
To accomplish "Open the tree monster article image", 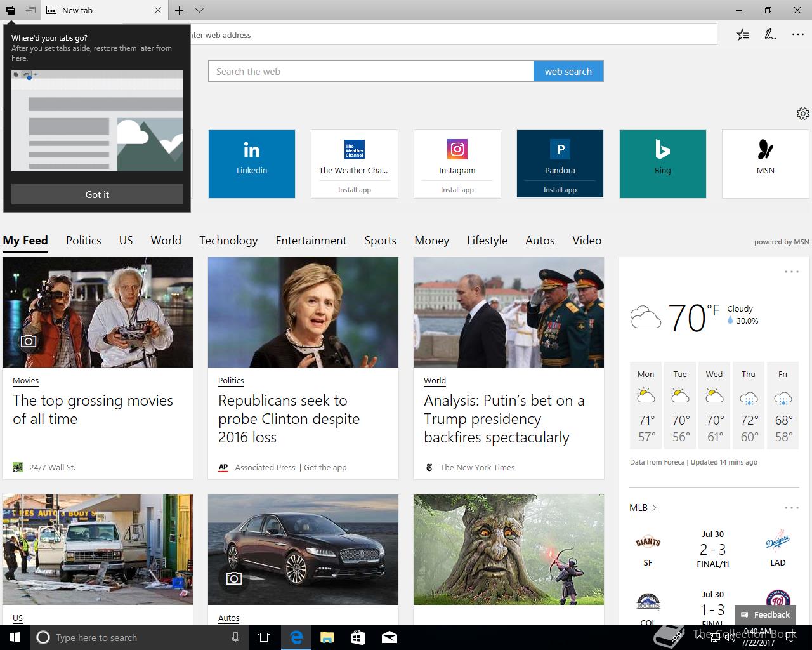I will tap(509, 550).
